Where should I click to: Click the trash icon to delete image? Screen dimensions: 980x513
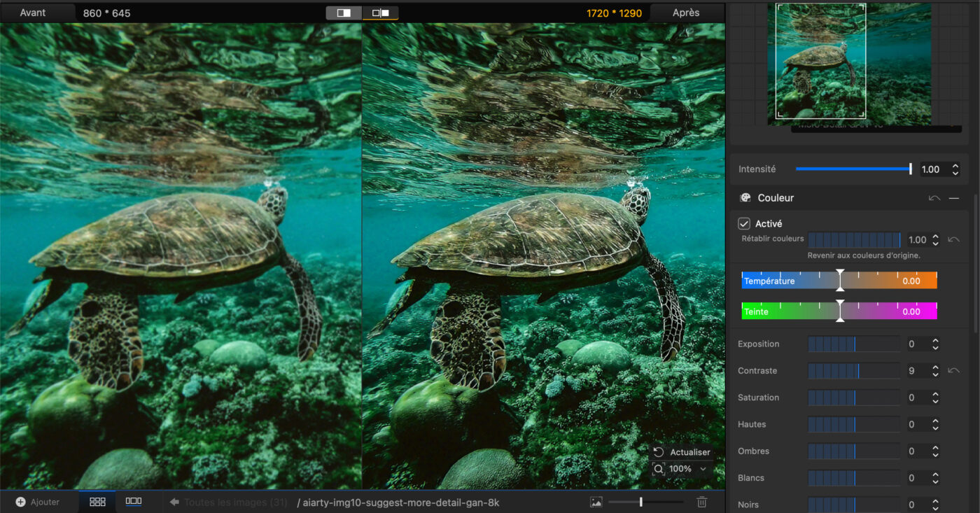(702, 502)
